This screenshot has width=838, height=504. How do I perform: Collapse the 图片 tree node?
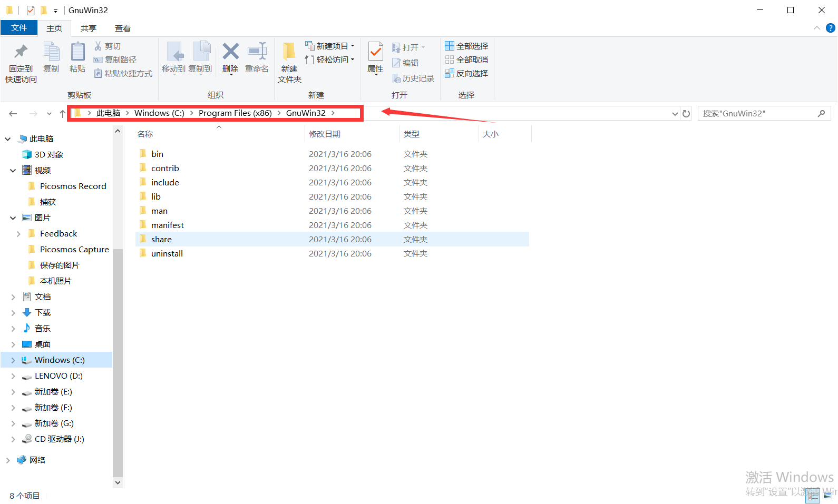(13, 218)
